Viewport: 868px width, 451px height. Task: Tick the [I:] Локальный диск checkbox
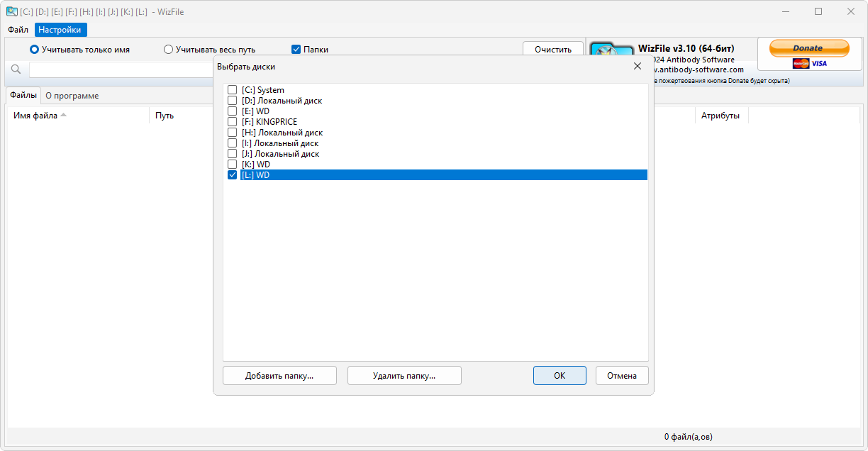(x=232, y=143)
